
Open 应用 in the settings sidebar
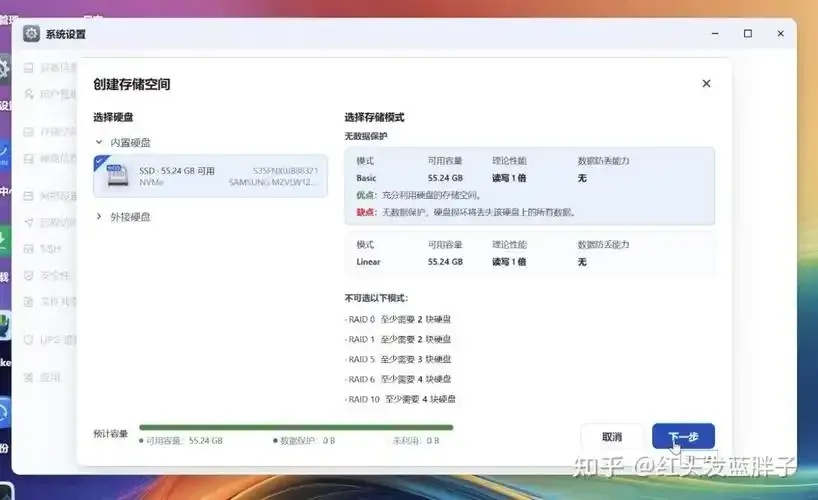[x=43, y=377]
